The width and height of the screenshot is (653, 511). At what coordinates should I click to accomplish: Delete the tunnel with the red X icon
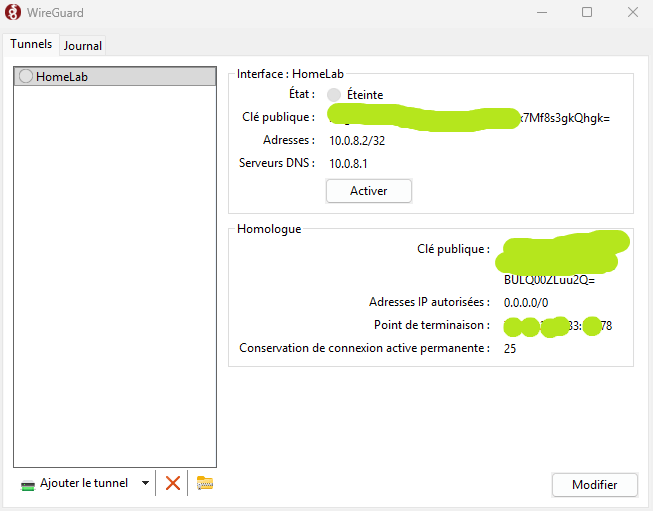click(173, 483)
